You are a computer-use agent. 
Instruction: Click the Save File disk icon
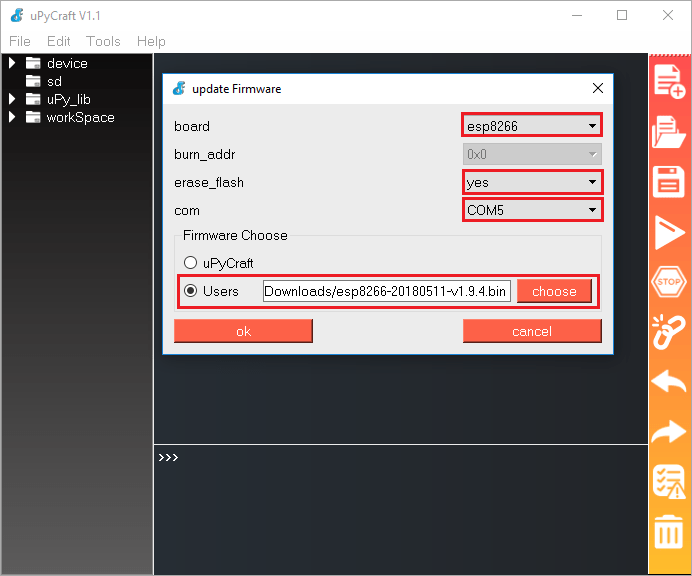click(668, 182)
